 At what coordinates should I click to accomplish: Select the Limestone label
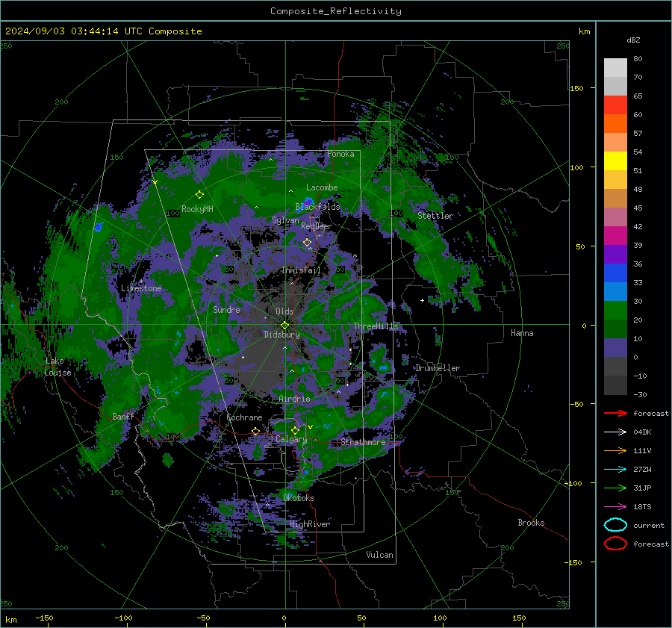(x=141, y=288)
